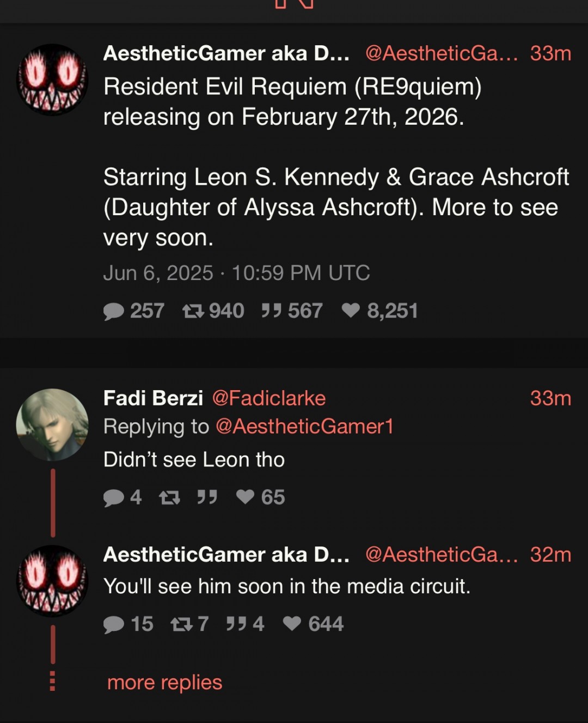Open the main tweet's comment icon
The height and width of the screenshot is (723, 588).
click(114, 311)
